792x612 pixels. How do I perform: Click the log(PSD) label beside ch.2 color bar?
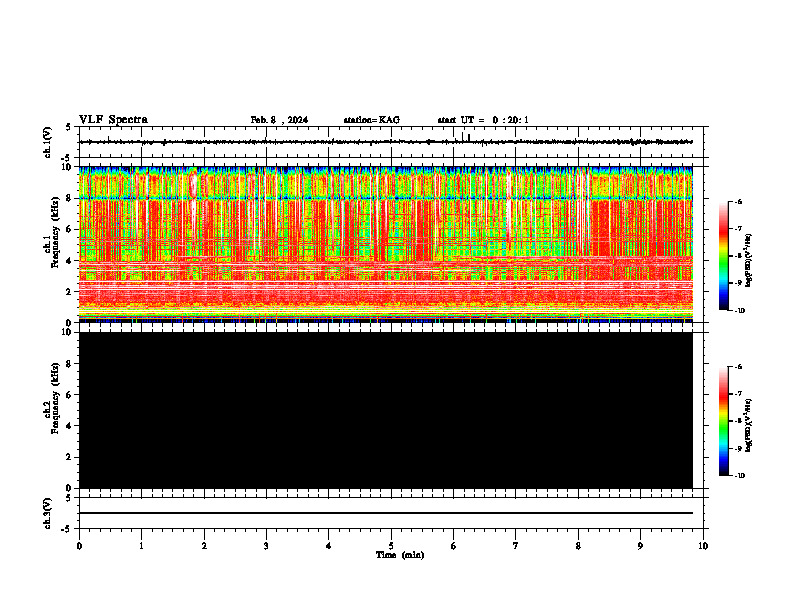point(749,426)
